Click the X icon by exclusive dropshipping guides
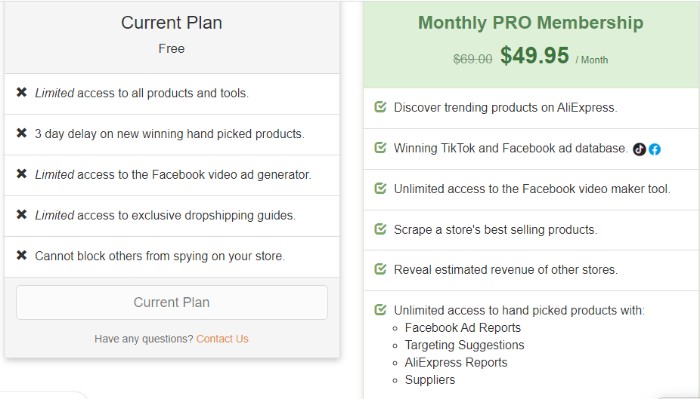The height and width of the screenshot is (399, 700). tap(21, 215)
